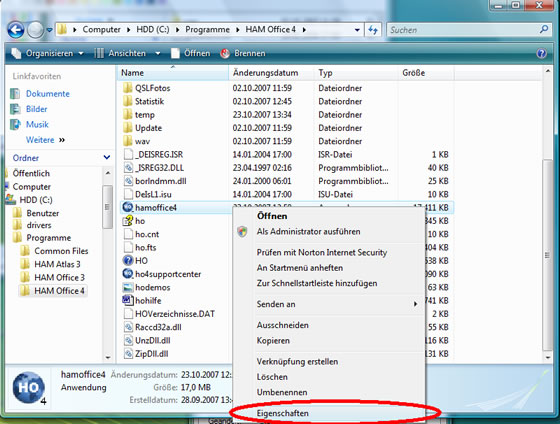Viewport: 560px width, 424px height.
Task: Select the ho help file icon
Action: coord(128,221)
